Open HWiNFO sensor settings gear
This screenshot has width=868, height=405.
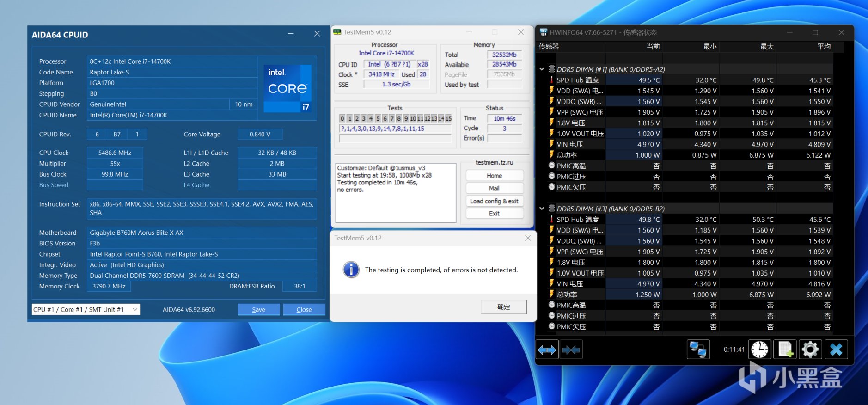(810, 350)
